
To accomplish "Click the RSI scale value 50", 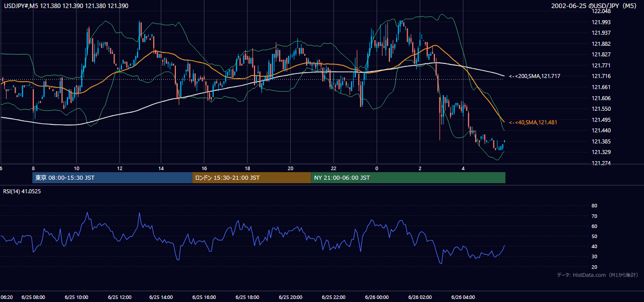I will tap(595, 236).
